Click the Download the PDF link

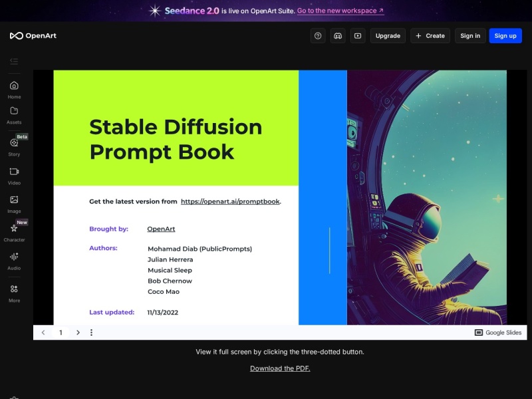pos(280,368)
